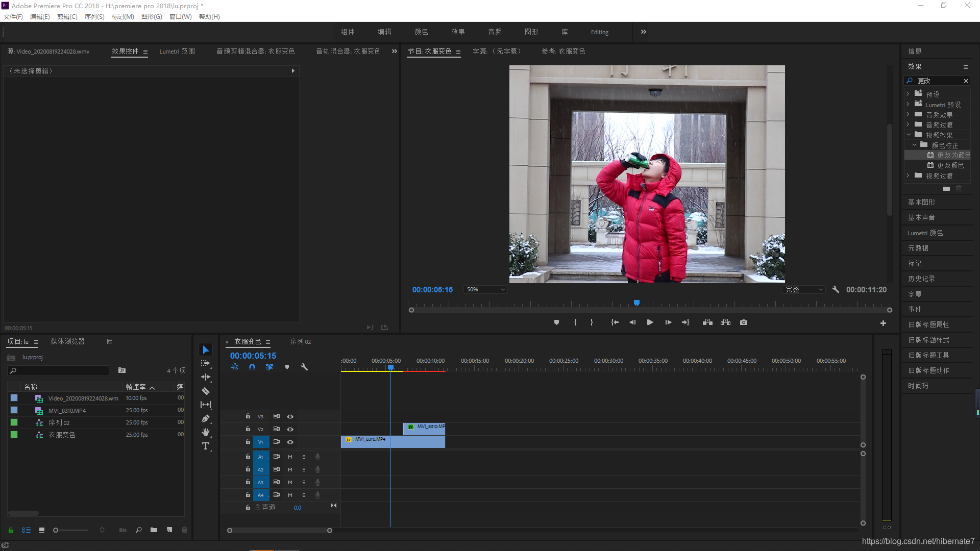Mark In point in program monitor
The image size is (980, 551).
[x=575, y=322]
